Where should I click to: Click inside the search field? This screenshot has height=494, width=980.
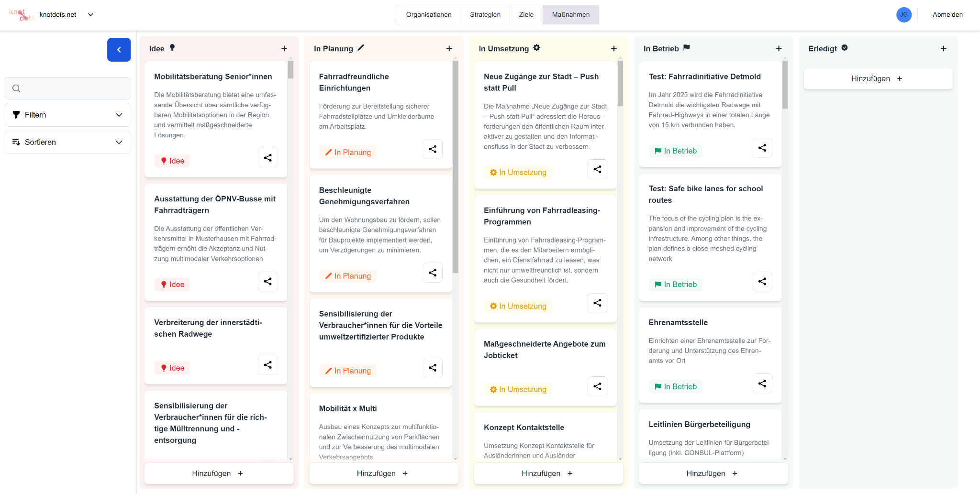[67, 88]
